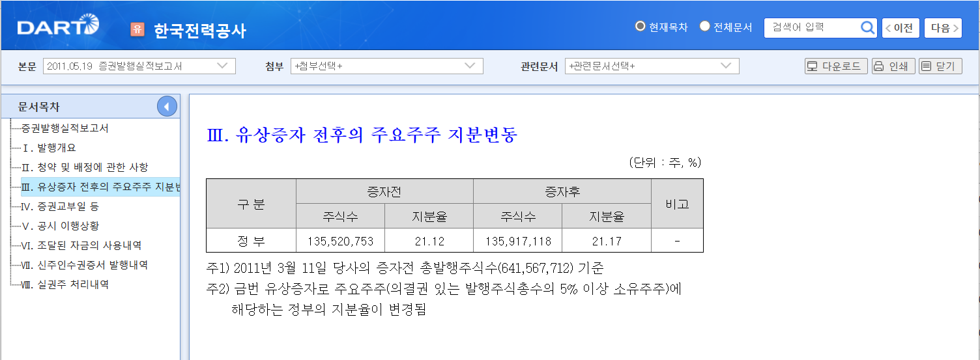The image size is (980, 360).
Task: Click the 다운로드 download button
Action: click(836, 66)
